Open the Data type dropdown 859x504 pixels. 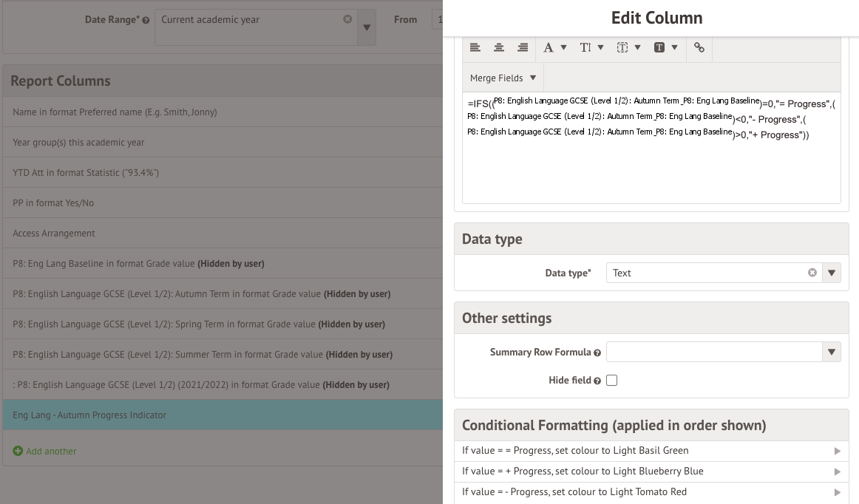(831, 273)
